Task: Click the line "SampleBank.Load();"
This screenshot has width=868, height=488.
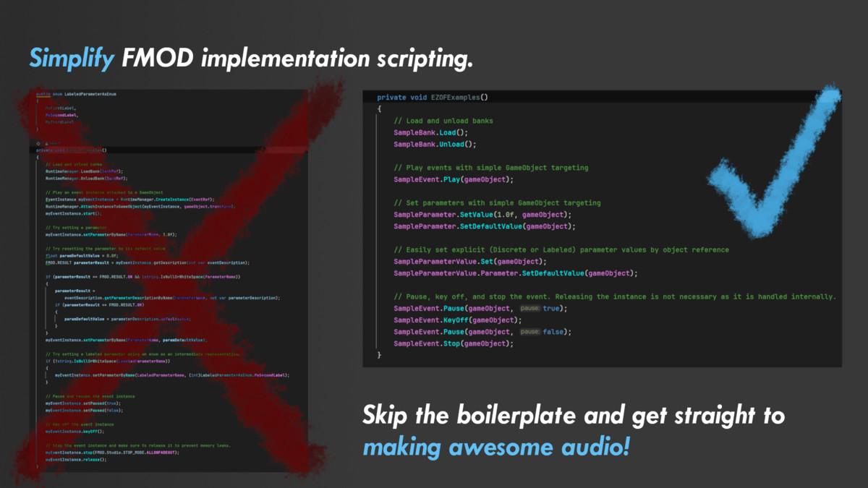Action: 431,132
